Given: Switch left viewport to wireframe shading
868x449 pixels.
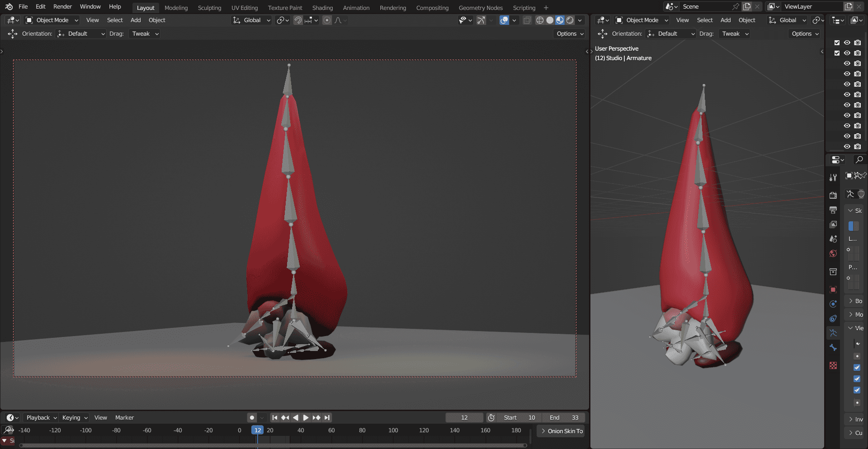Looking at the screenshot, I should click(540, 20).
